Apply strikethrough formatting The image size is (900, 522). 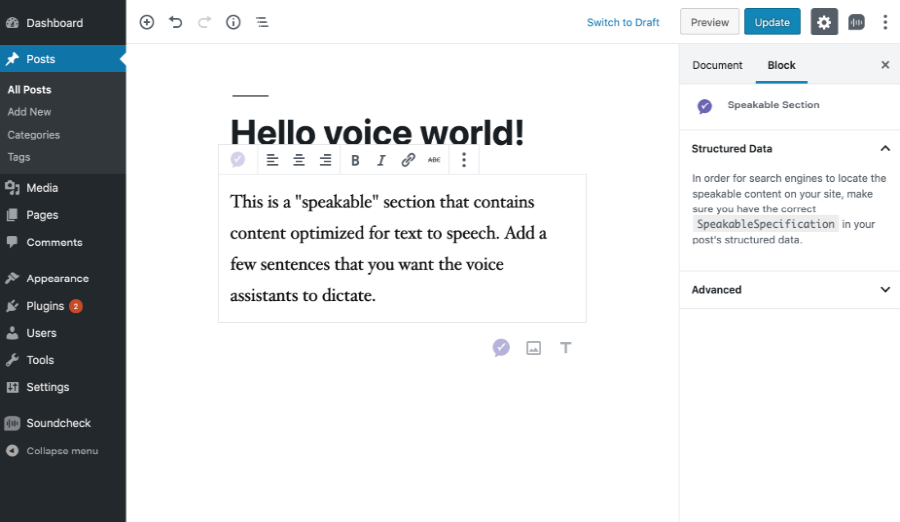434,160
